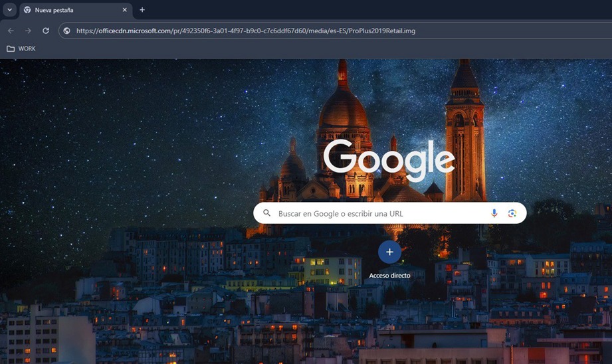Click the magnifier icon in search box
This screenshot has height=364, width=612.
(x=267, y=213)
